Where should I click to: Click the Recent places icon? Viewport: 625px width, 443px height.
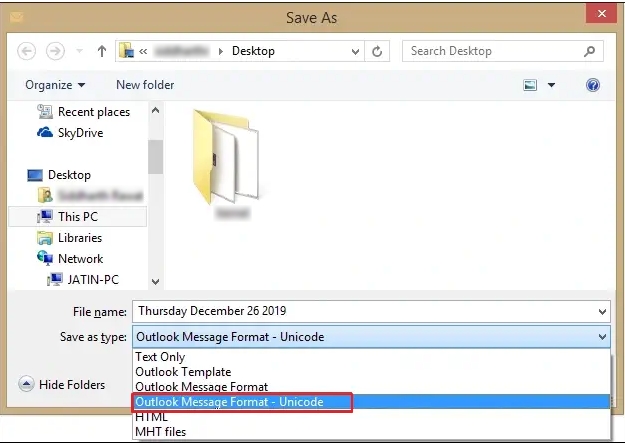45,112
